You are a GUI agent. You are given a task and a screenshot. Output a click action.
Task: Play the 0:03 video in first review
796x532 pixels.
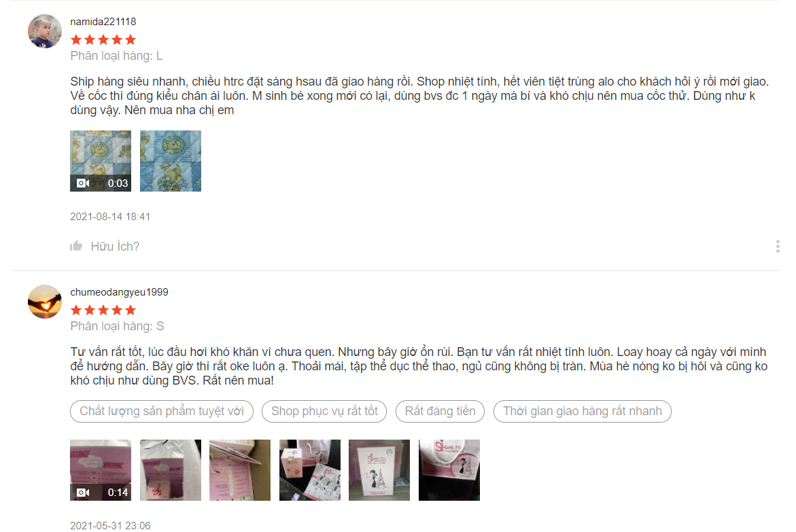coord(101,161)
